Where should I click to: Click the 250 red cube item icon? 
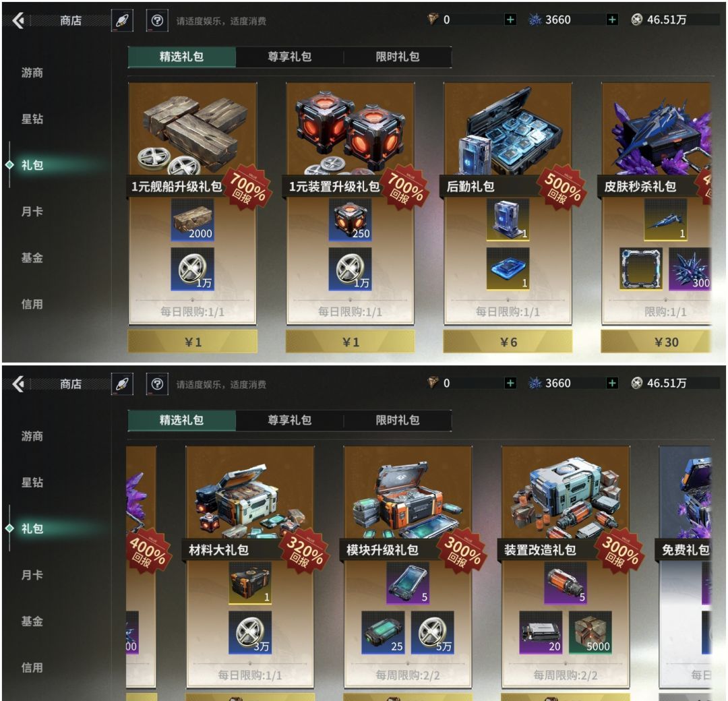[x=350, y=220]
